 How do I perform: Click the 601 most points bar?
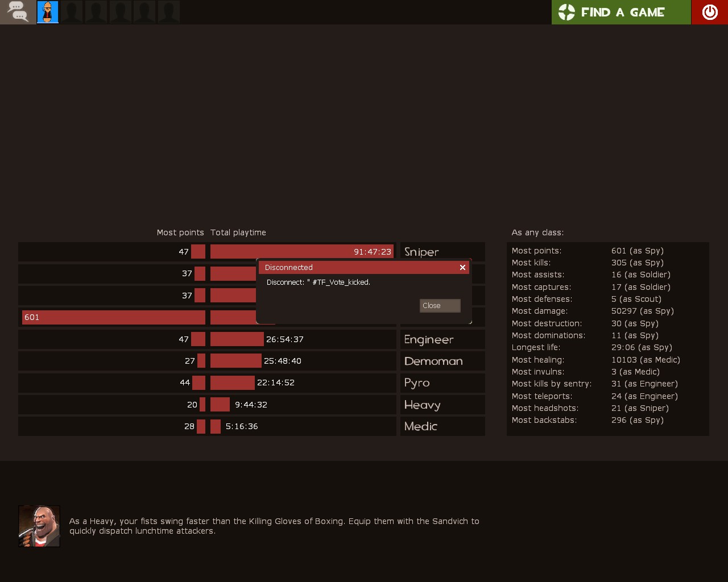(114, 317)
